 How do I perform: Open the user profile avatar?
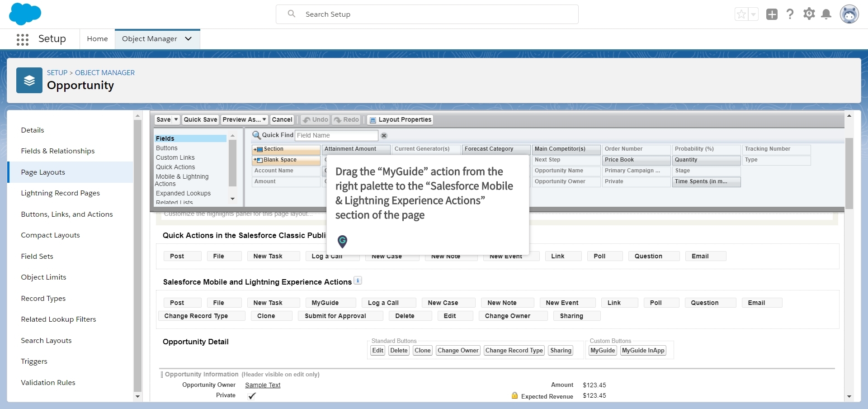point(849,14)
